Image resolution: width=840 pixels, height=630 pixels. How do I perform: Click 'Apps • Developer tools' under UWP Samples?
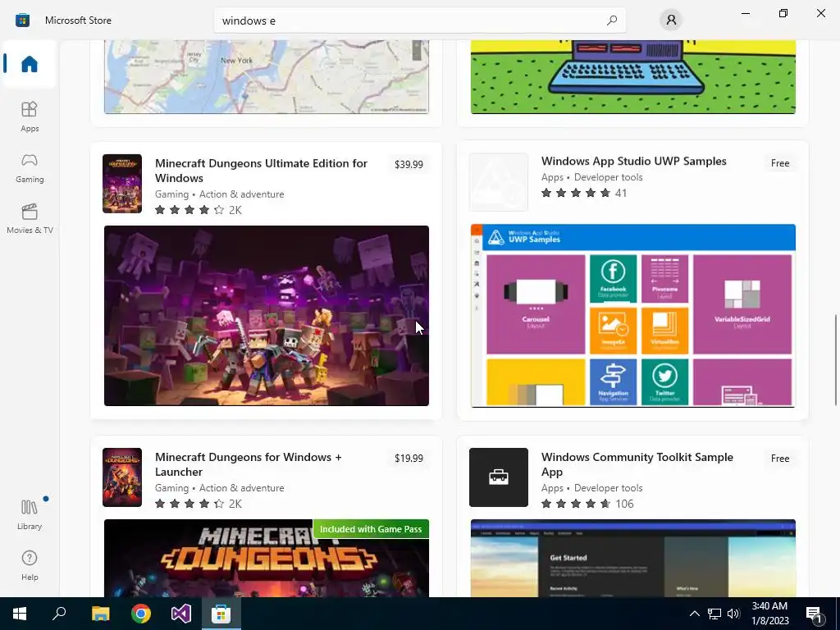pyautogui.click(x=592, y=177)
